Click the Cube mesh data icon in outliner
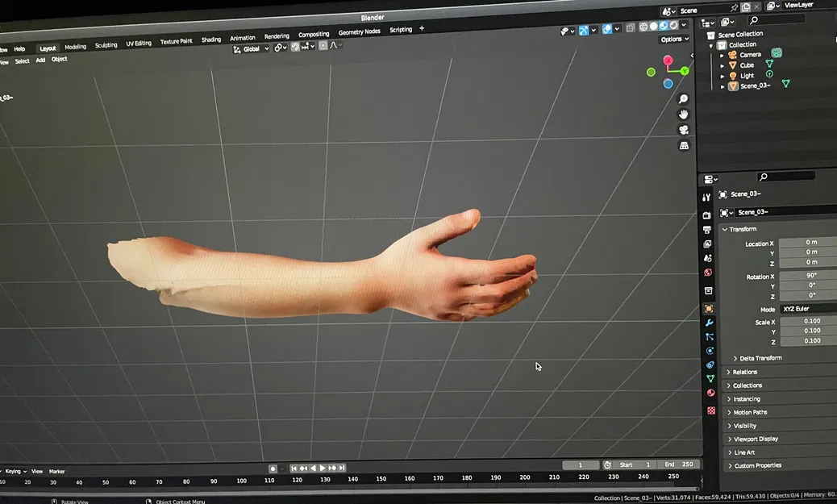The width and height of the screenshot is (837, 504). point(769,64)
